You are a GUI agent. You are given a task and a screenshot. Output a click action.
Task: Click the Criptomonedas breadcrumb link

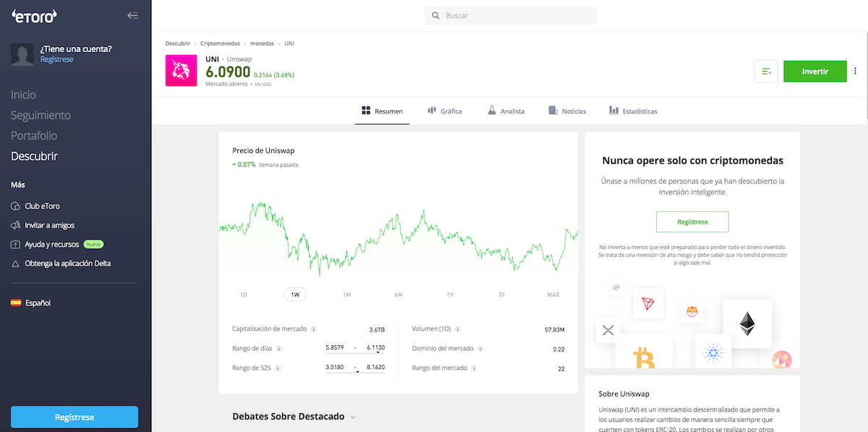[220, 43]
